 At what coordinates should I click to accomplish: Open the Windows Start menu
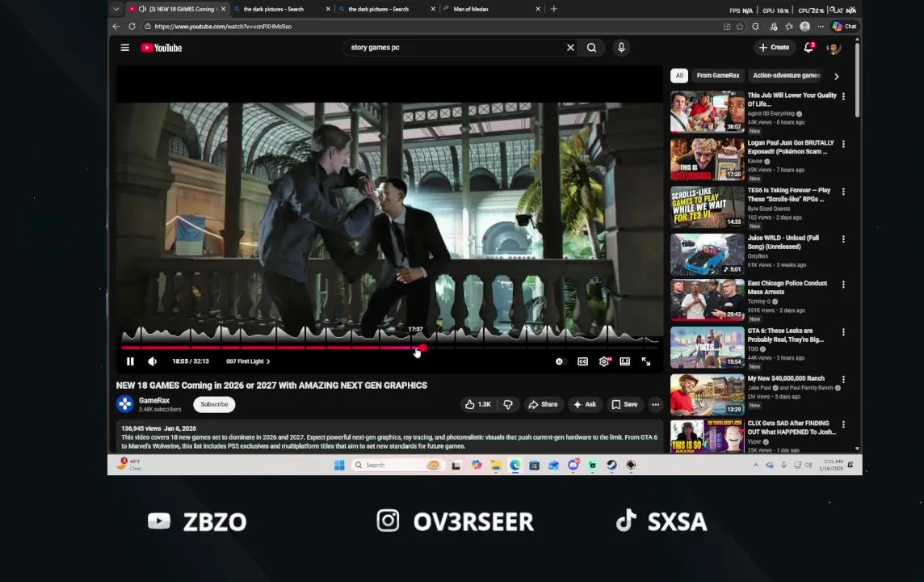pos(339,466)
